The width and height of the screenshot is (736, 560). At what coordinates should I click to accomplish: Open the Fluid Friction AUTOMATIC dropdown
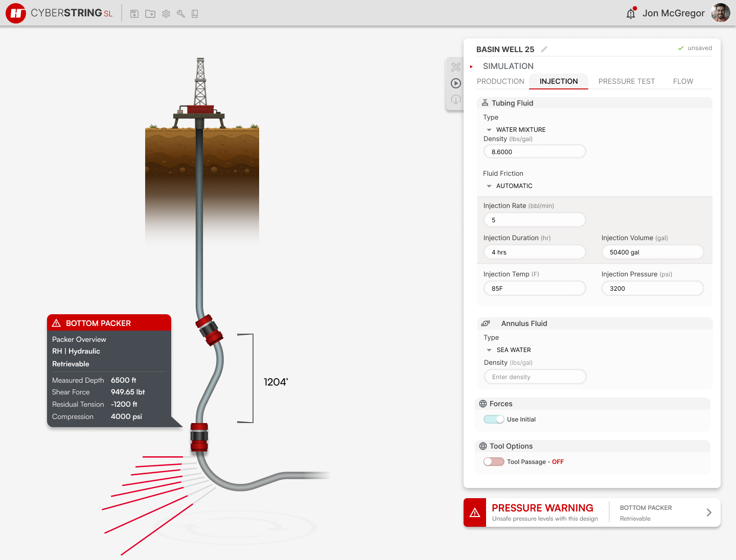pyautogui.click(x=510, y=186)
